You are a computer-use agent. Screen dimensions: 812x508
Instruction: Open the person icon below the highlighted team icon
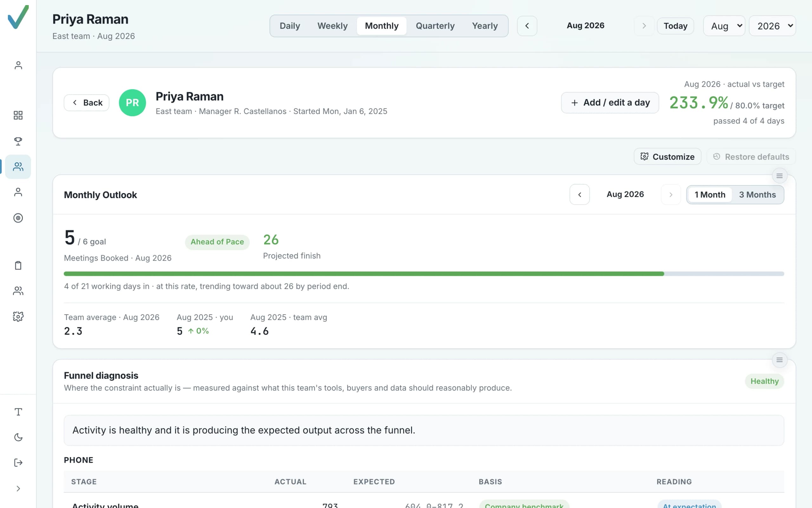tap(18, 192)
